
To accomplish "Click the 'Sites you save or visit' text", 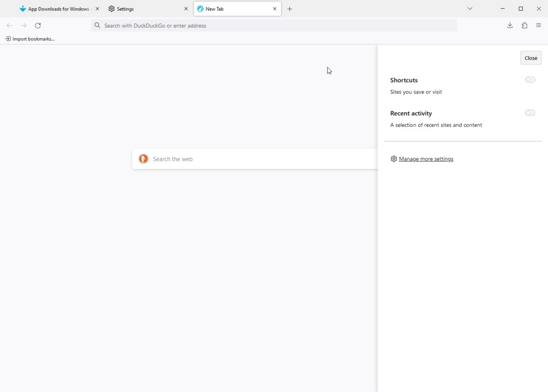I will pyautogui.click(x=416, y=92).
